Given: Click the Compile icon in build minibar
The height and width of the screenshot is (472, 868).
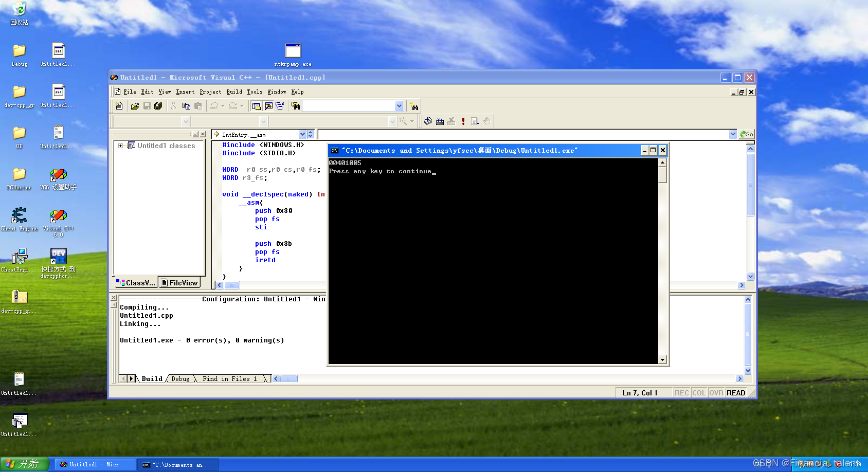Looking at the screenshot, I should pyautogui.click(x=428, y=121).
